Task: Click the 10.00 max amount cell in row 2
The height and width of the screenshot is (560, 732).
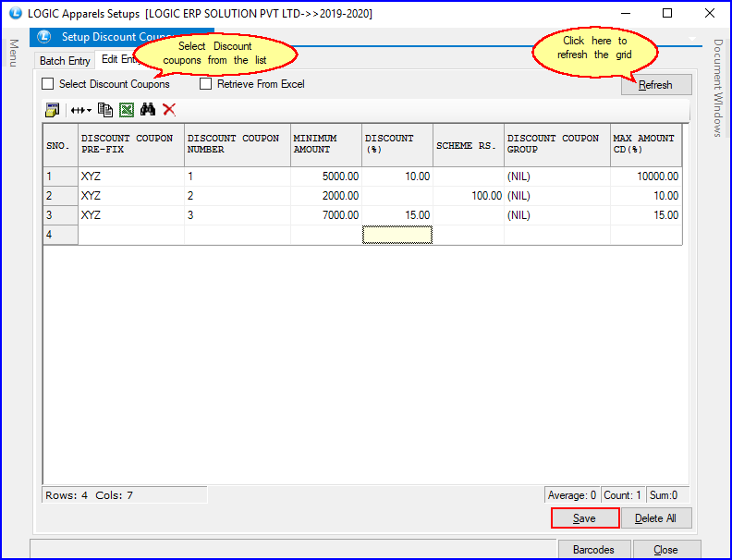Action: click(x=646, y=196)
